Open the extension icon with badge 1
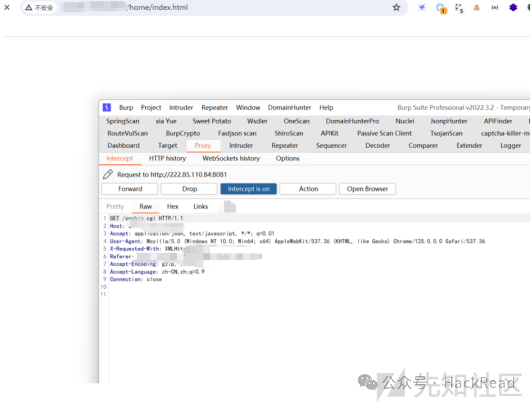The height and width of the screenshot is (404, 532). (x=441, y=8)
